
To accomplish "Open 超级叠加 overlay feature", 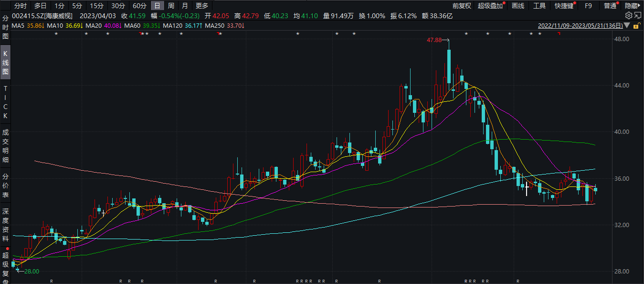I will (x=490, y=6).
